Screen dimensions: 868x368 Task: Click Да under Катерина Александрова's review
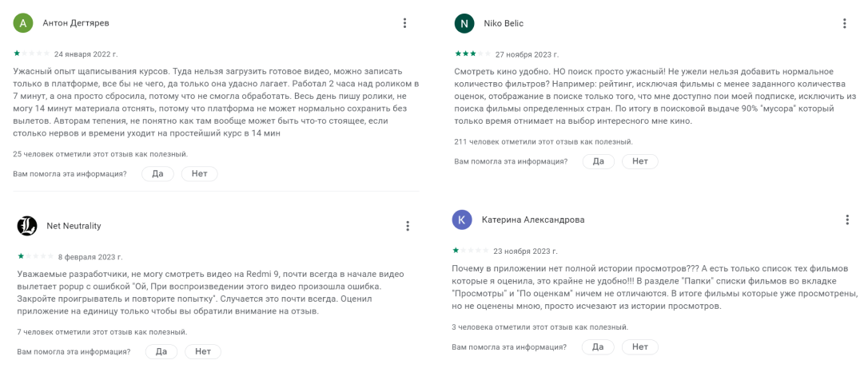coord(597,347)
